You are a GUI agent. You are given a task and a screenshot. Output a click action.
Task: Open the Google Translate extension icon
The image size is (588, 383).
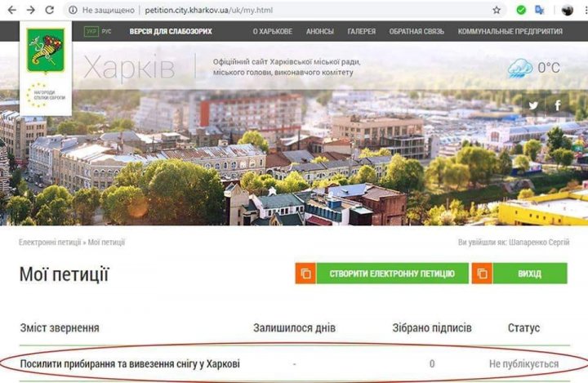pos(540,10)
